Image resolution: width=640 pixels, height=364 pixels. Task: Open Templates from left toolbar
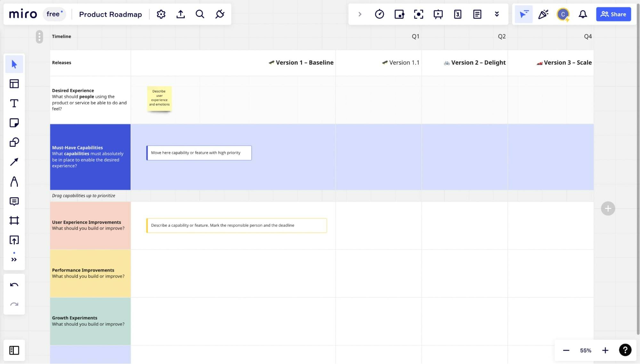(x=14, y=84)
